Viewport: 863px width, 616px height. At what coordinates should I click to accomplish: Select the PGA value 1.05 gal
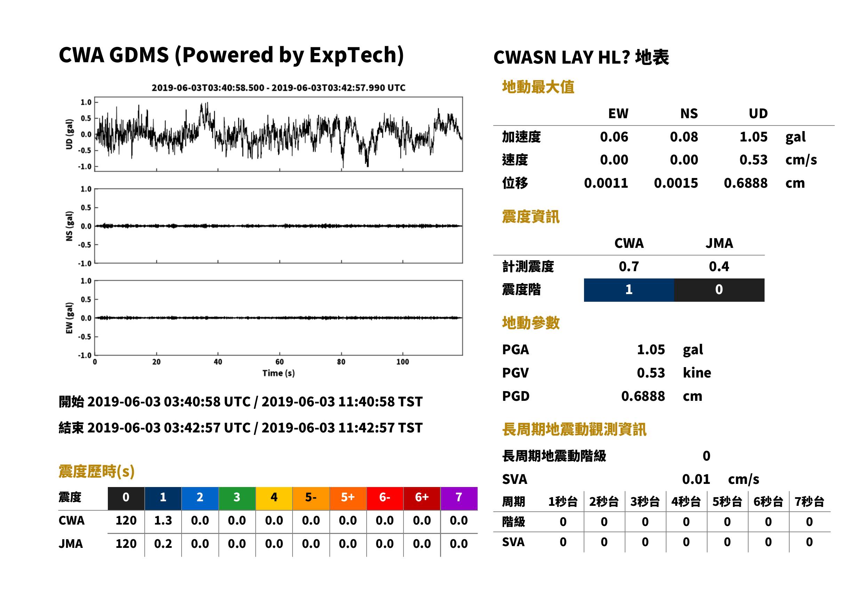tap(670, 350)
